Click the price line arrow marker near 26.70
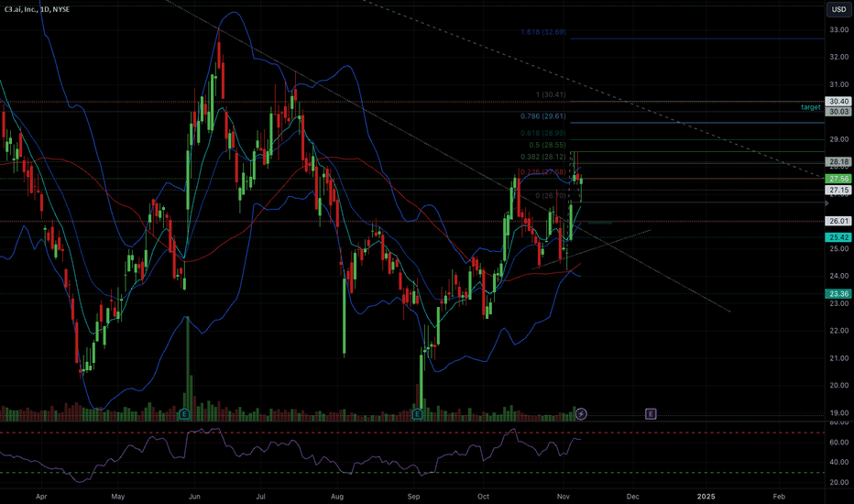Viewport: 854px width, 504px height. (827, 203)
